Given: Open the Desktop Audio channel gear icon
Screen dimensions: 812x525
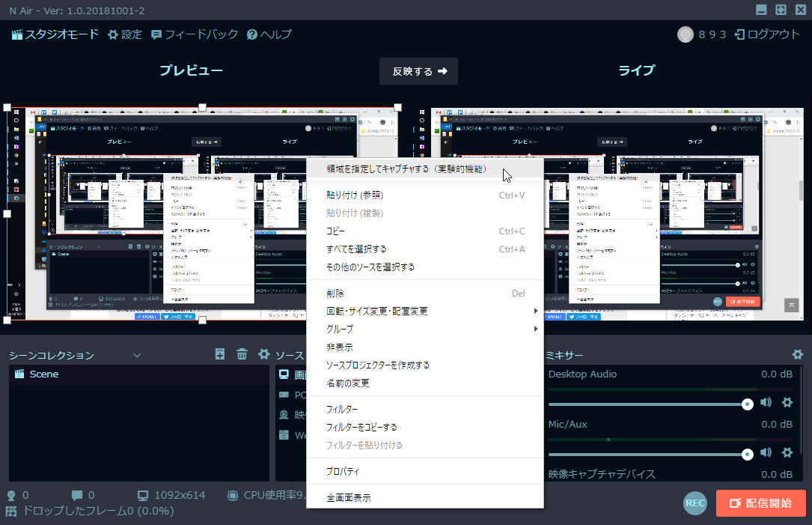Looking at the screenshot, I should click(x=787, y=403).
